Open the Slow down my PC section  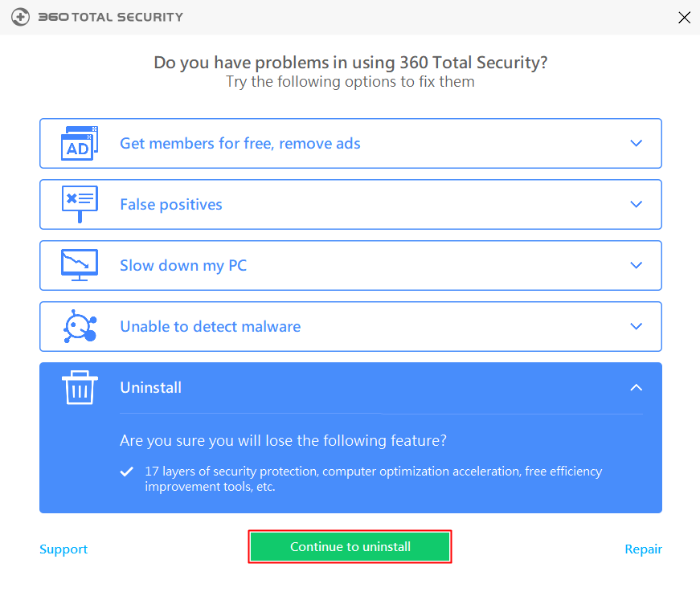636,265
